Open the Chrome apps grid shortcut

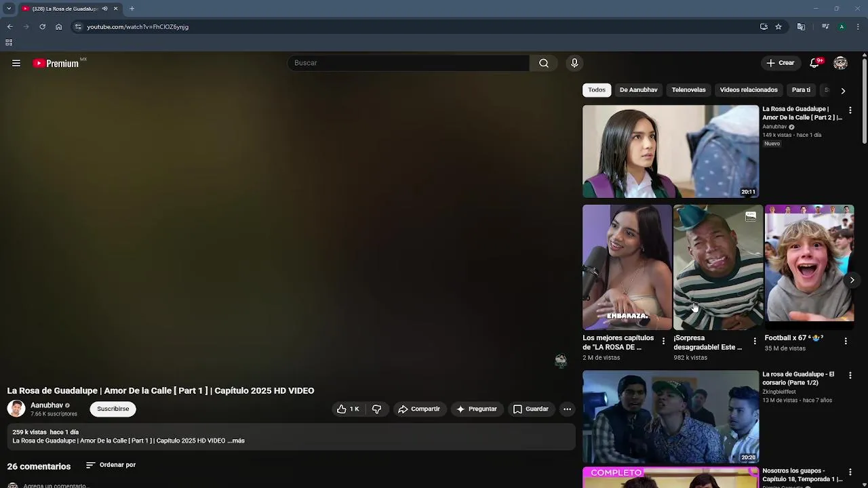pos(9,42)
